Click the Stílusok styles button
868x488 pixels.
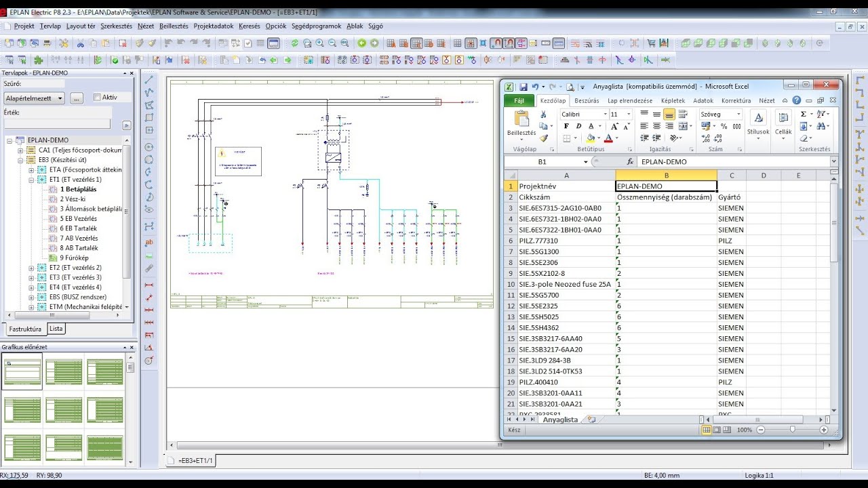click(758, 124)
